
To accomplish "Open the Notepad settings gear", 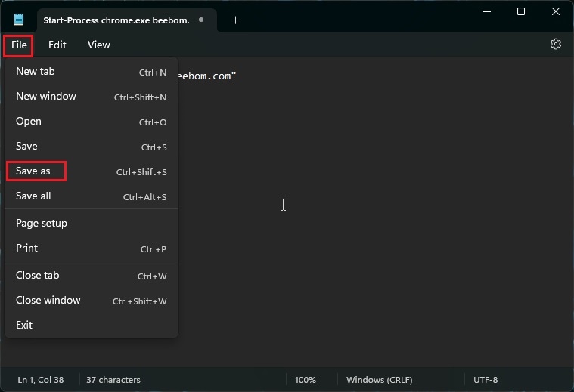I will click(x=555, y=44).
